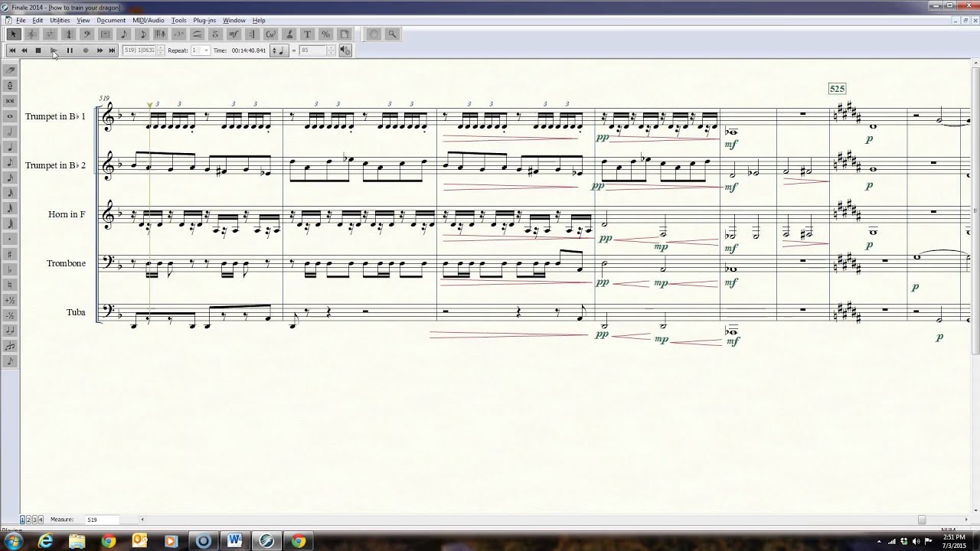Pick the half note duration
Screen dimensions: 980x551
coord(10,132)
